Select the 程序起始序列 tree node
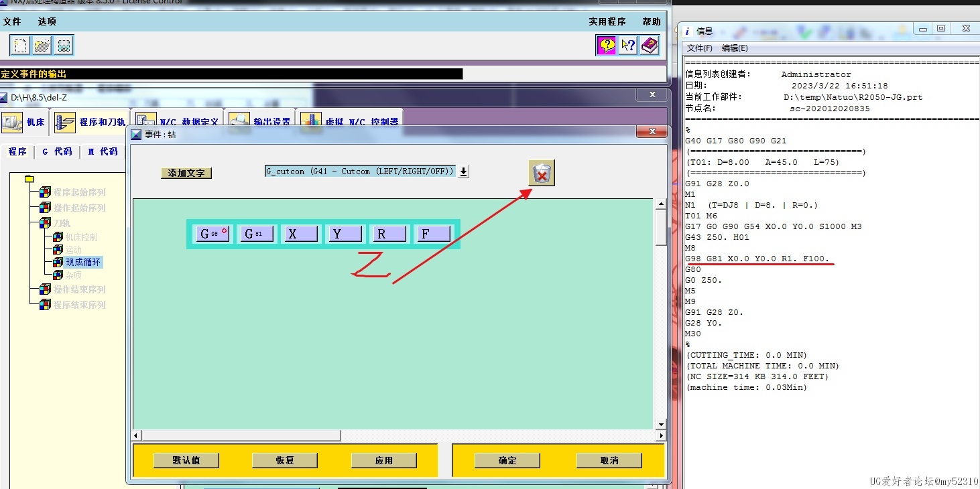This screenshot has height=489, width=980. coord(80,192)
